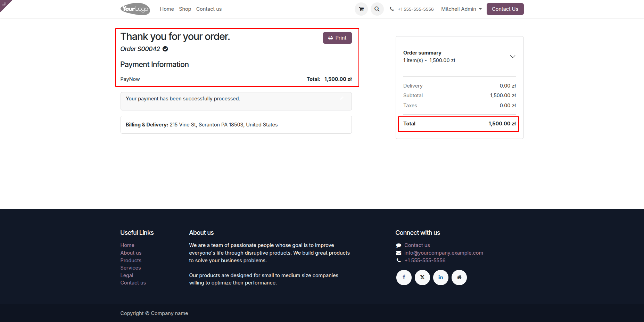Click the corner edit ribbon icon

pos(4,4)
